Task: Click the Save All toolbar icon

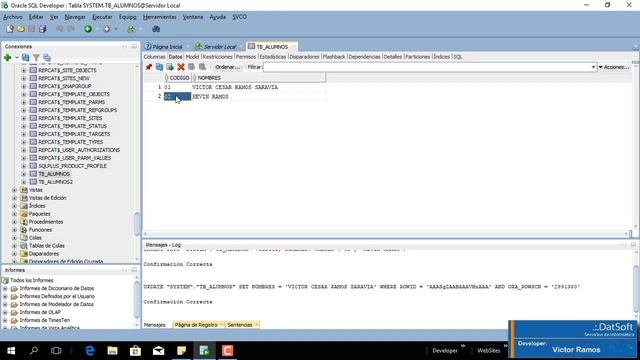Action: pos(42,29)
